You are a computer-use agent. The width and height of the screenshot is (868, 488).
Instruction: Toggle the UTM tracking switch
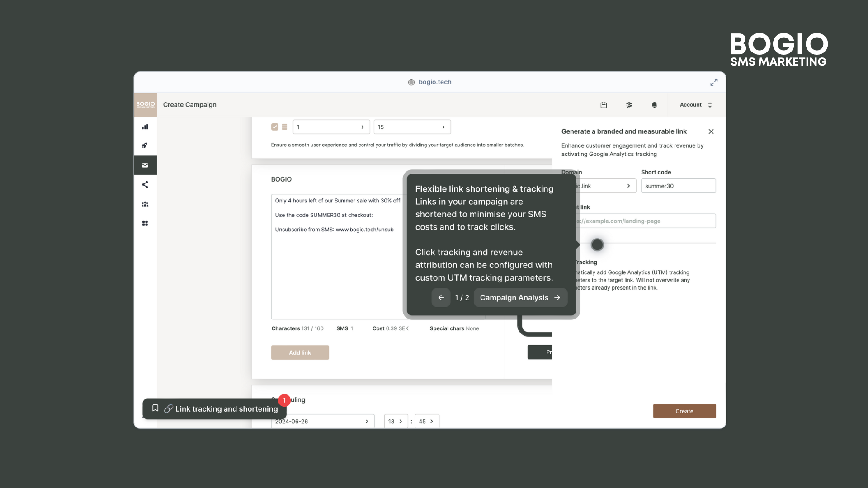597,244
